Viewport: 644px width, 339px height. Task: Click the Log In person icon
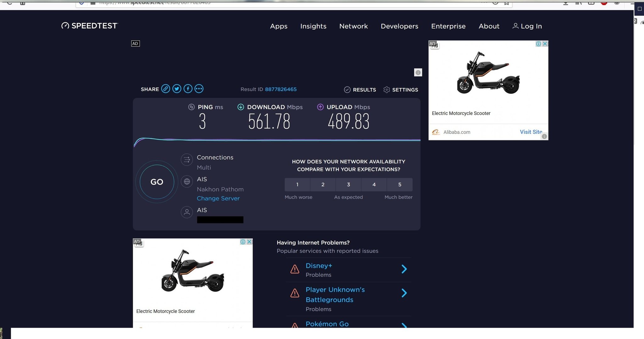(x=515, y=26)
